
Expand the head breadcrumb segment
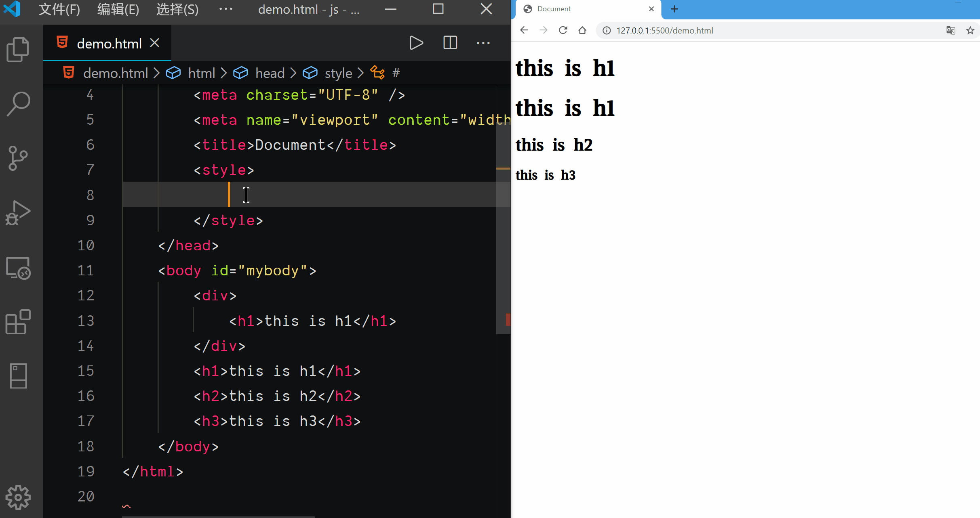click(270, 73)
